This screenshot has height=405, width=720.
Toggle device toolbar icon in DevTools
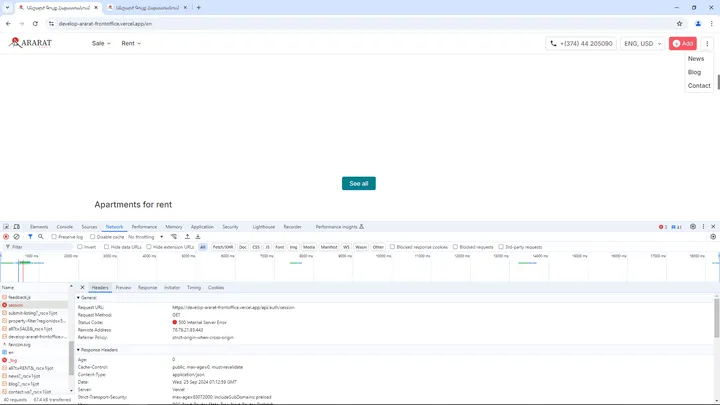pos(18,227)
